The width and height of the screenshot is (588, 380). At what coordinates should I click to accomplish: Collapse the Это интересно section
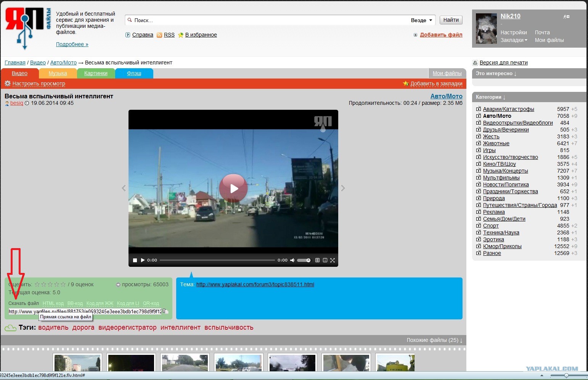[496, 74]
